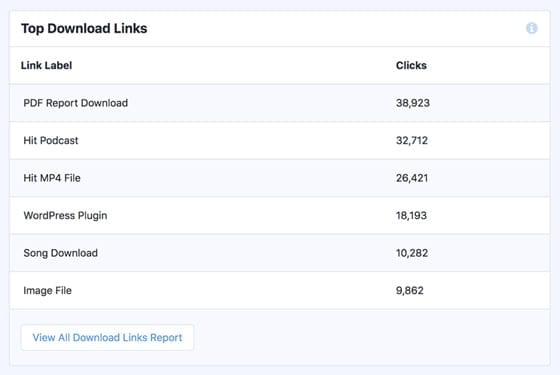Open View All Download Links Report
The width and height of the screenshot is (560, 375).
[108, 338]
